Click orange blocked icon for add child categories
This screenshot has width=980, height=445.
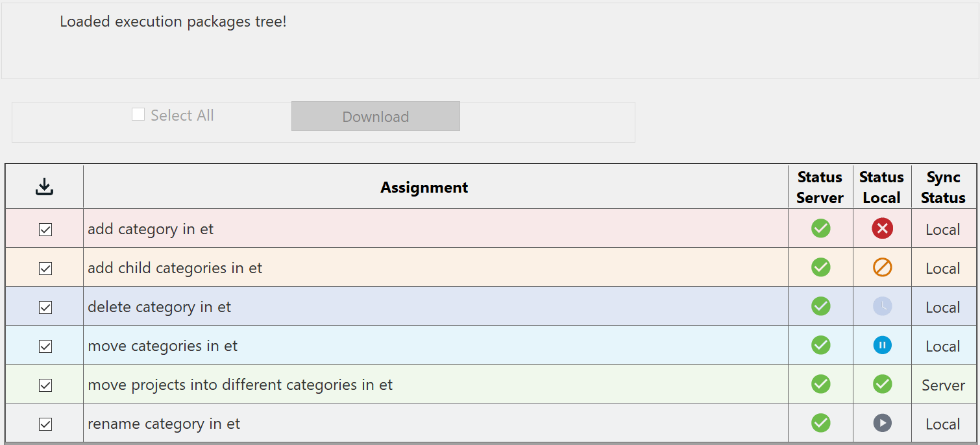coord(882,267)
